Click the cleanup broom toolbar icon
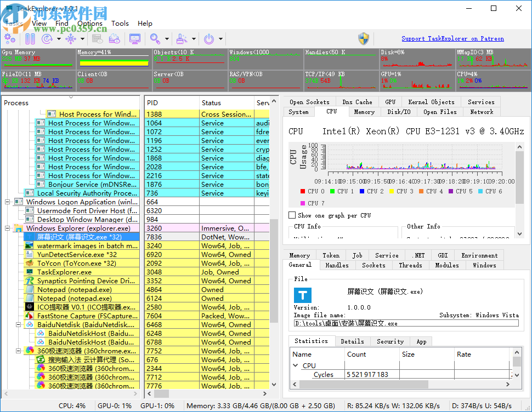Image resolution: width=532 pixels, height=412 pixels. [182, 39]
